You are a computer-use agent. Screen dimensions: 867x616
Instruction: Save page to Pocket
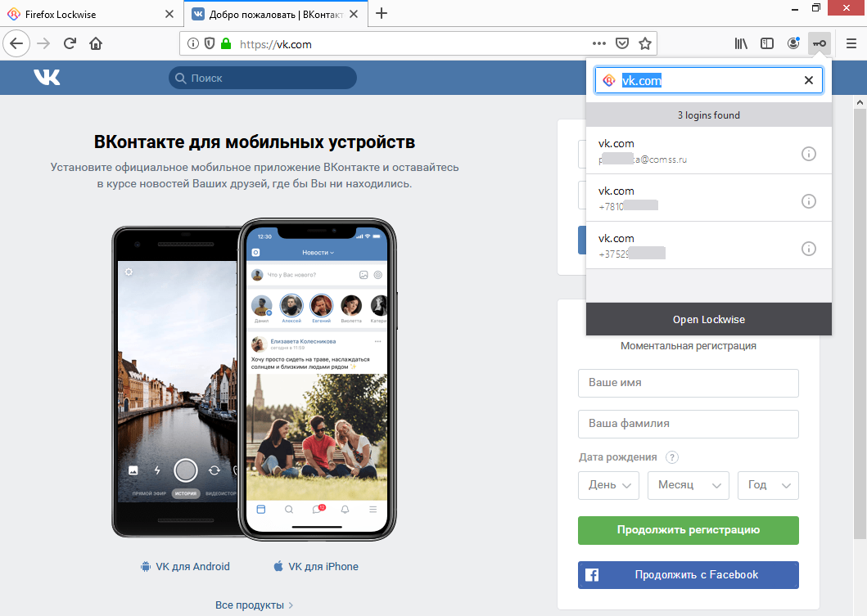(x=622, y=43)
